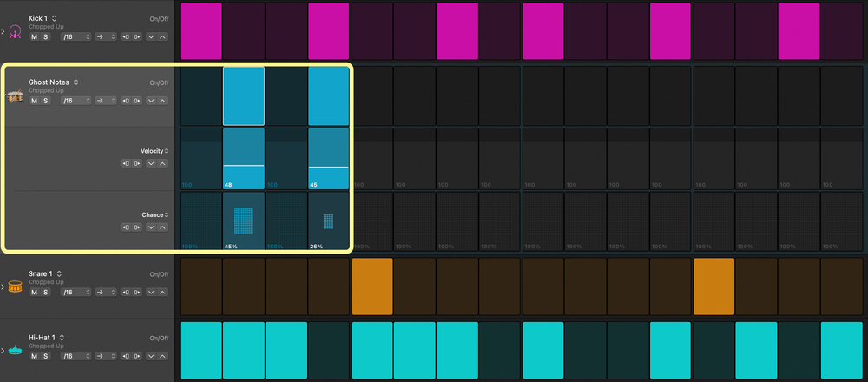Image resolution: width=868 pixels, height=382 pixels.
Task: Rotate Hi-Hat 1 steps right
Action: (x=137, y=356)
